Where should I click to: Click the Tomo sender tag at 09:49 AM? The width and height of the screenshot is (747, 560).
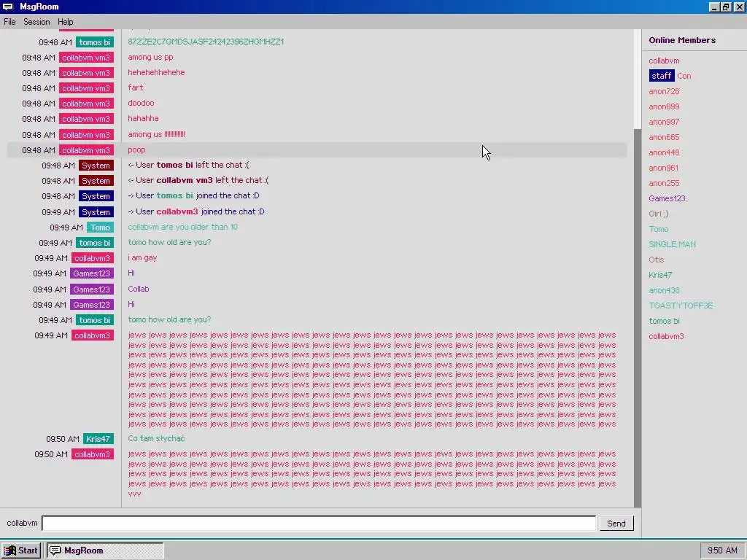pyautogui.click(x=100, y=227)
